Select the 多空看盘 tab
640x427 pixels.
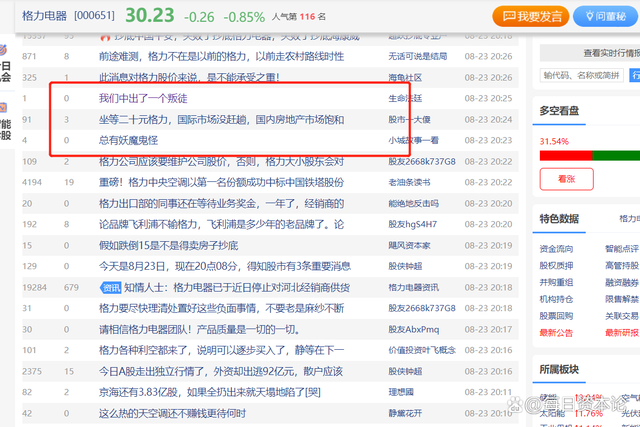[x=559, y=111]
